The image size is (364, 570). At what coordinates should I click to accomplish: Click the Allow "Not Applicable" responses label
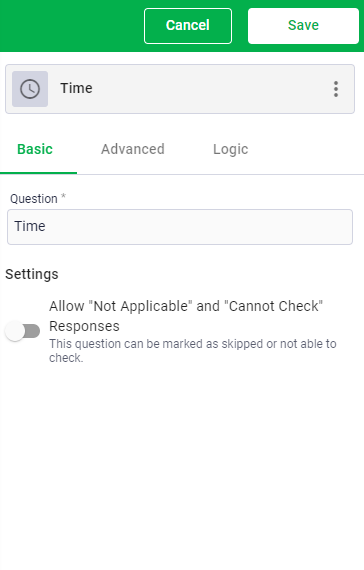(x=186, y=316)
